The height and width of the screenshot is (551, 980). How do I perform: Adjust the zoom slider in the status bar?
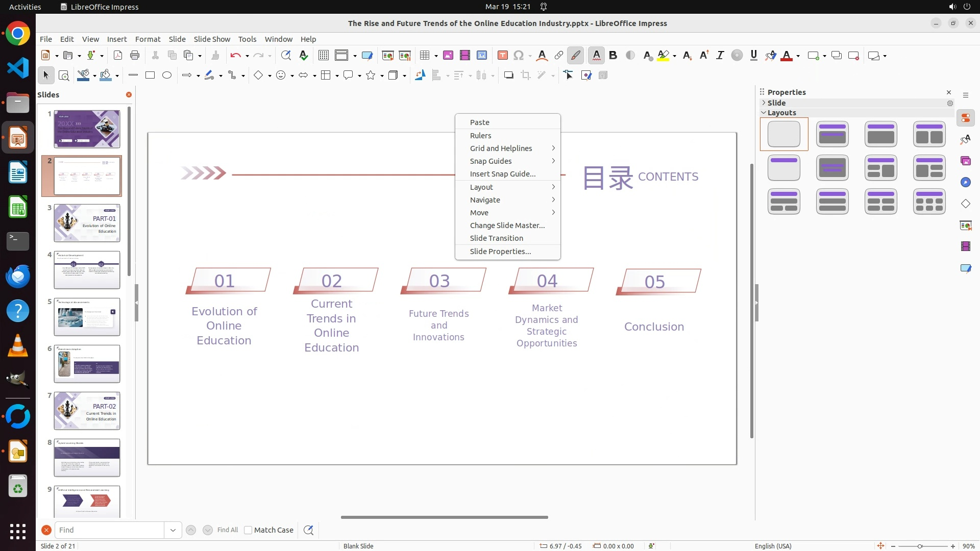920,546
